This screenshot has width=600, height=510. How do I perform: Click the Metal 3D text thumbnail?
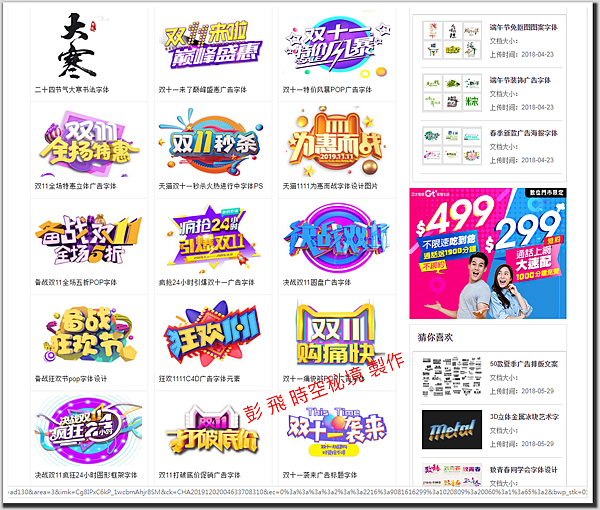point(452,429)
